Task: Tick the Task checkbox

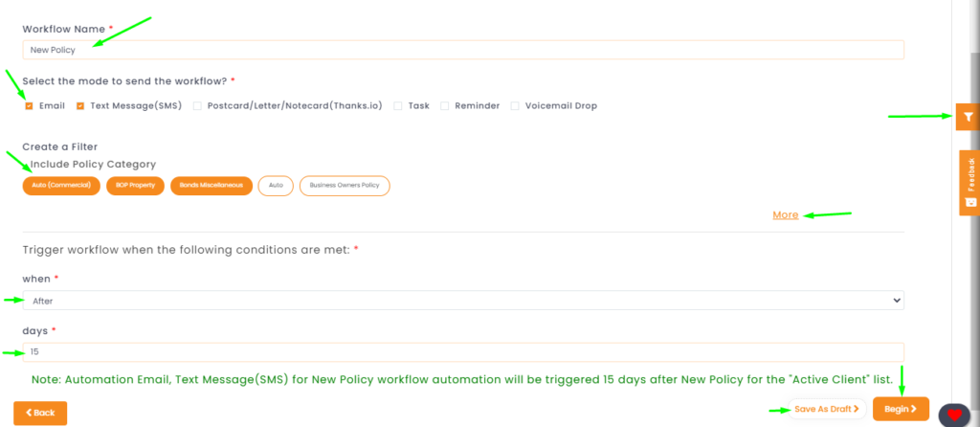Action: [x=397, y=106]
